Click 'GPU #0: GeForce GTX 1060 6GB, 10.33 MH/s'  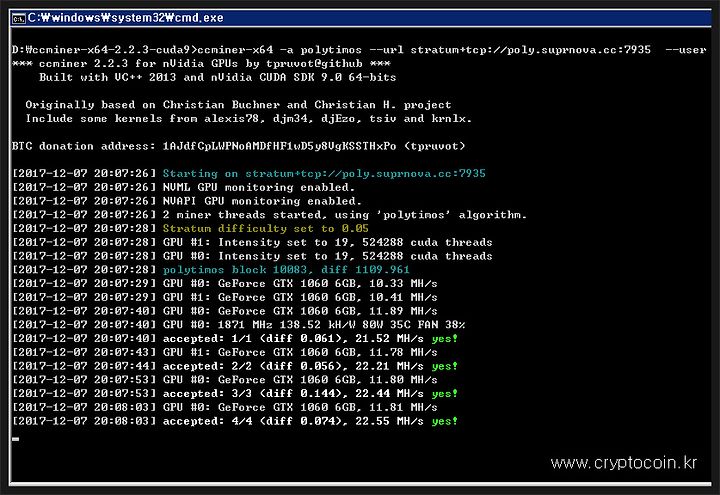click(225, 284)
